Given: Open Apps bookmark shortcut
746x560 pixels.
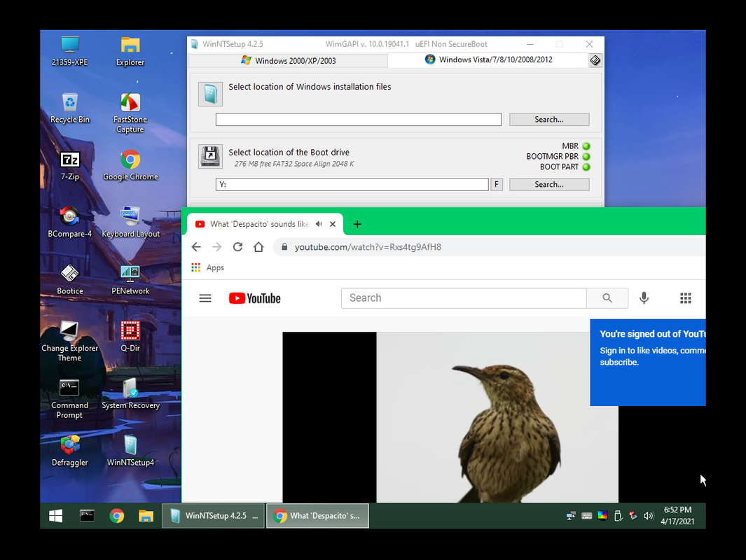Looking at the screenshot, I should point(207,267).
